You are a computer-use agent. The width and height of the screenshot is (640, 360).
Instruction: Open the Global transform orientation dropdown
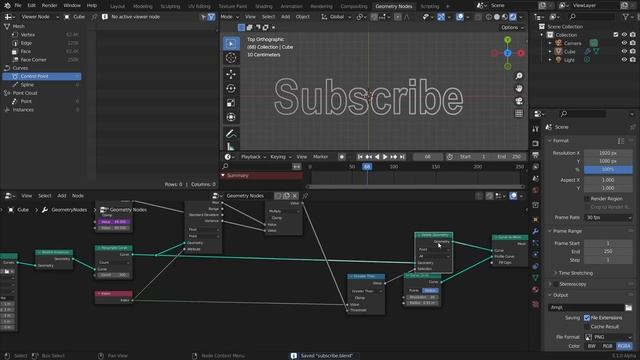pos(336,17)
